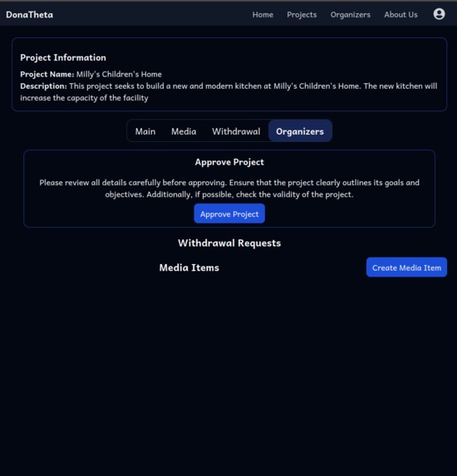Viewport: 457px width, 476px height.
Task: Visit the About Us page
Action: (x=400, y=15)
